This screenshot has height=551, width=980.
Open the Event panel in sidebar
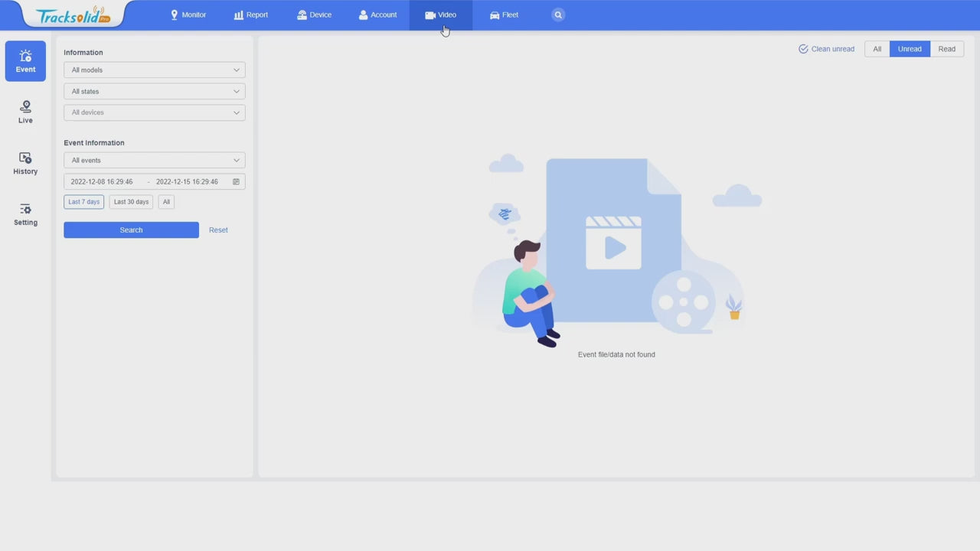[x=25, y=61]
